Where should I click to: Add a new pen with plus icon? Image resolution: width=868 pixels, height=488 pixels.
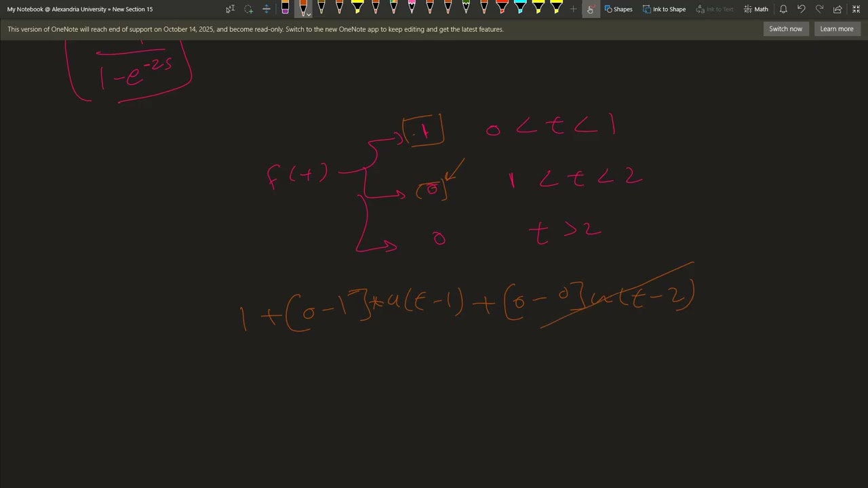pos(573,9)
